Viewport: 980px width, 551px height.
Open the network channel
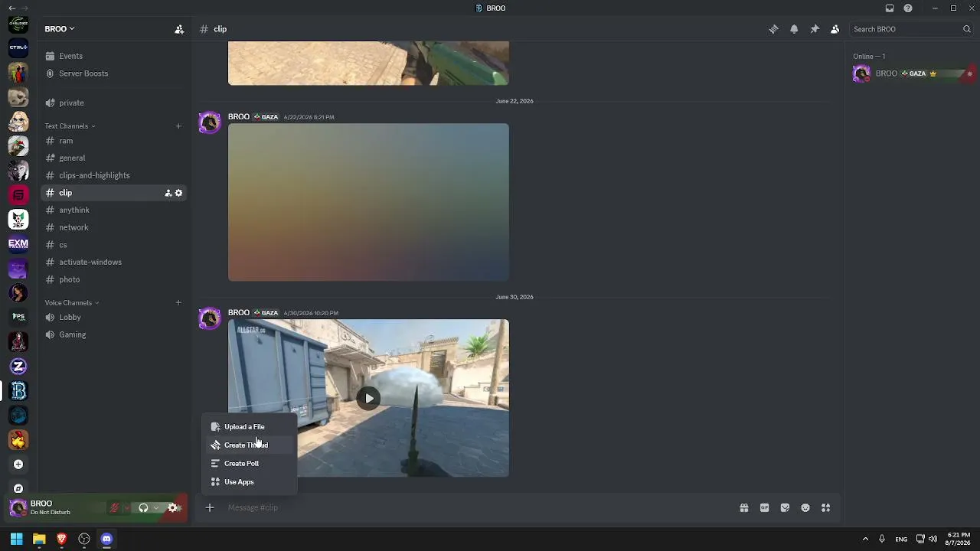coord(113,227)
